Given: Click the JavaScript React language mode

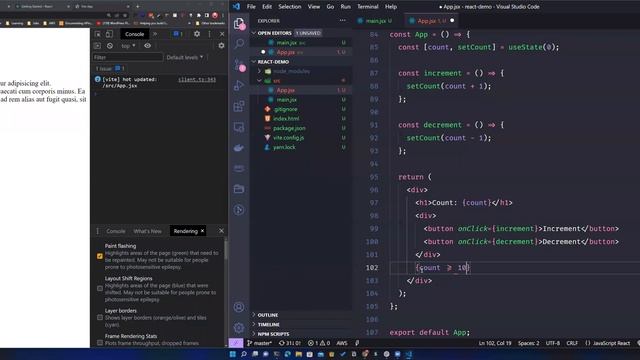Looking at the screenshot, I should point(611,343).
